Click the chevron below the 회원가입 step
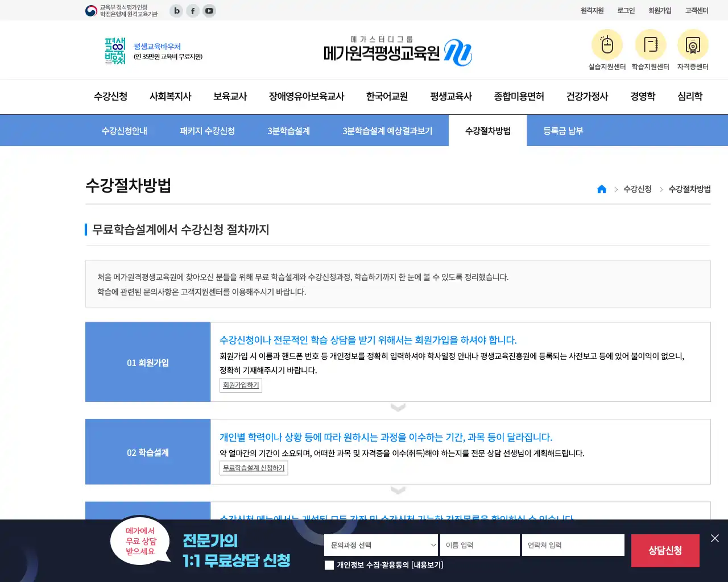 pos(398,407)
